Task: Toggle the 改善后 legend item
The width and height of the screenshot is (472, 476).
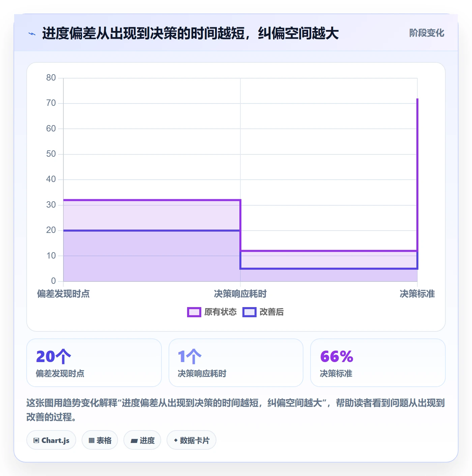Action: click(x=263, y=312)
